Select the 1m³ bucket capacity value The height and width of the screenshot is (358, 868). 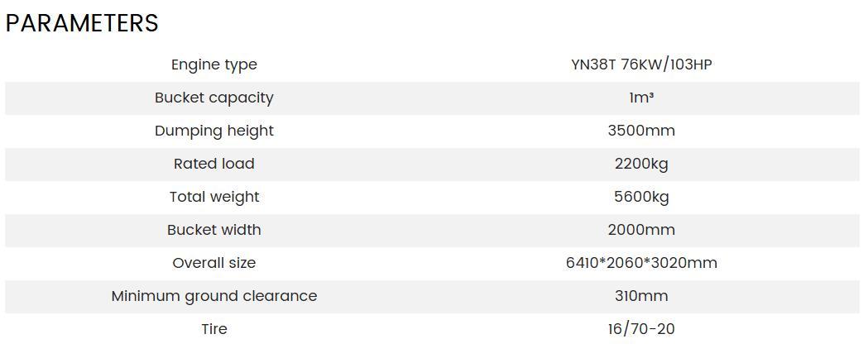(641, 98)
